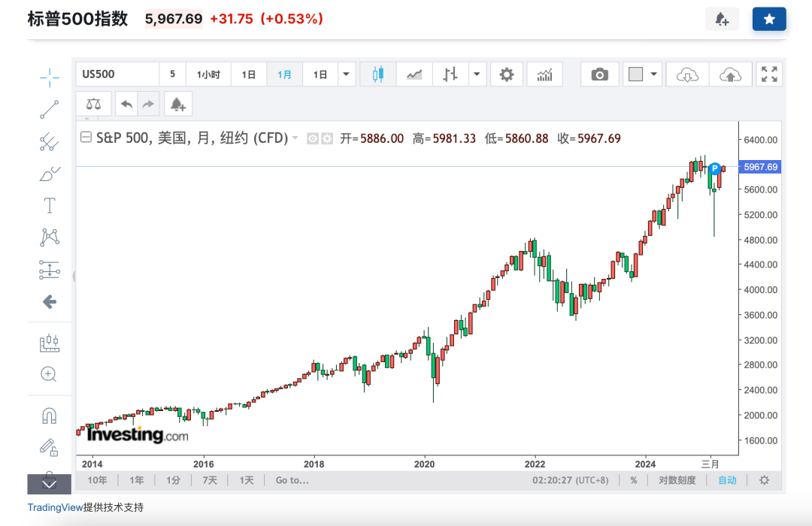Select the 10年 time range
The height and width of the screenshot is (526, 812).
point(97,480)
